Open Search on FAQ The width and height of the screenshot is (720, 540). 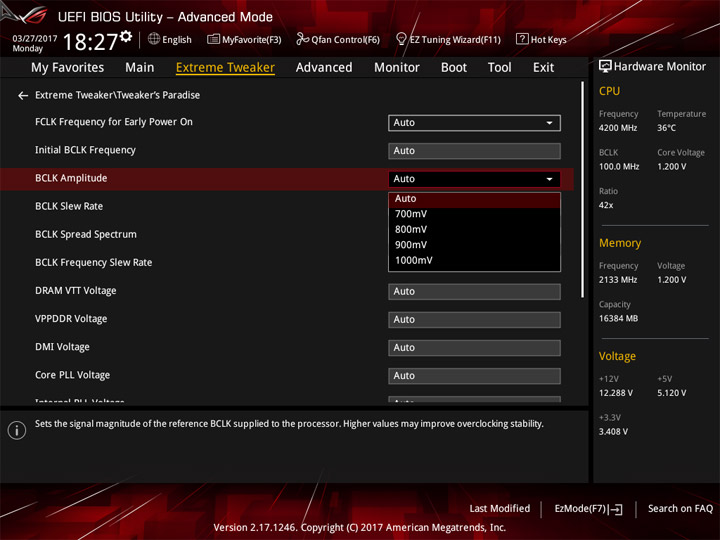[x=680, y=509]
